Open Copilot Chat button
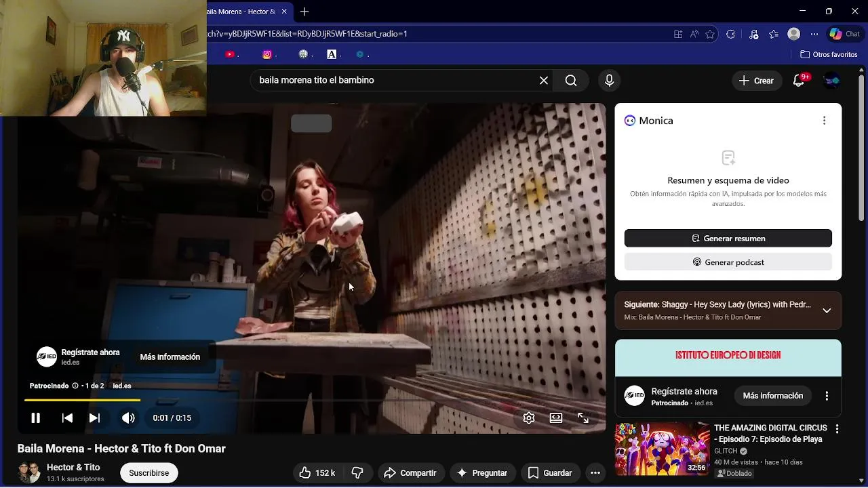This screenshot has height=488, width=868. [845, 34]
